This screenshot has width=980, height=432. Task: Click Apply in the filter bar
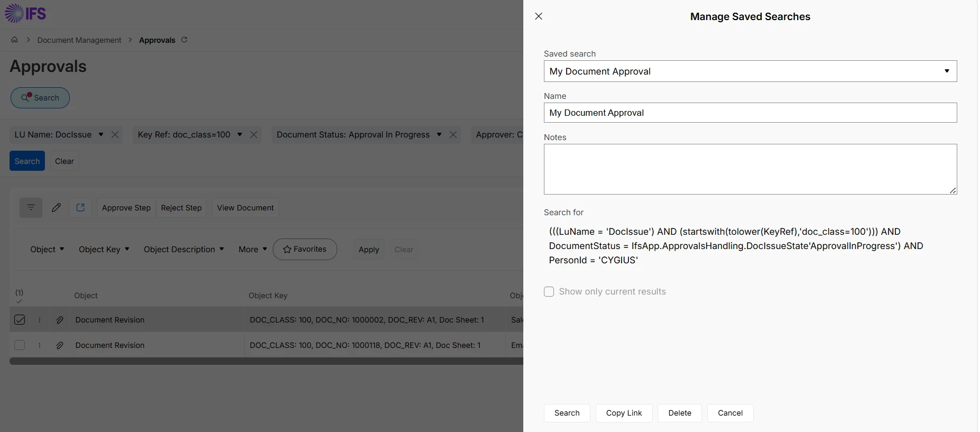pyautogui.click(x=369, y=250)
